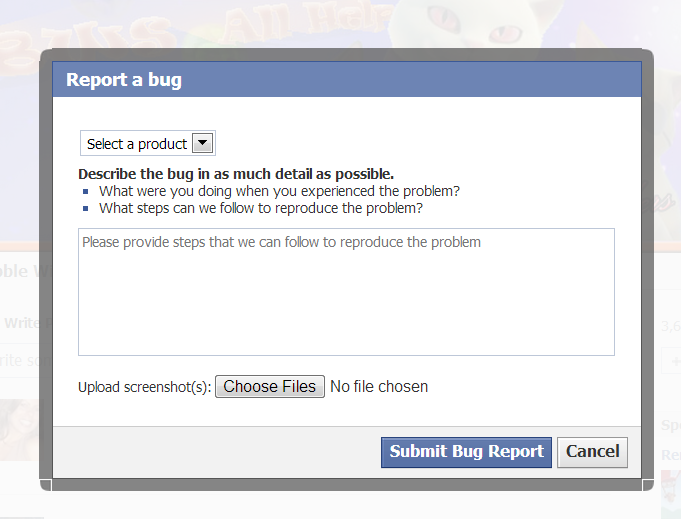This screenshot has height=519, width=681.
Task: Click the faded plus button behind dialog
Action: 671,360
